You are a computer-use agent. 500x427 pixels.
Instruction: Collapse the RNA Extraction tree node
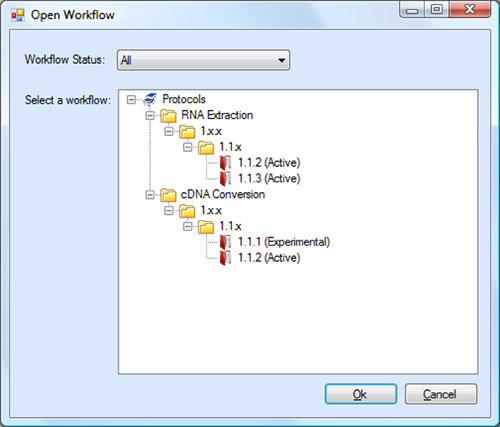click(150, 116)
